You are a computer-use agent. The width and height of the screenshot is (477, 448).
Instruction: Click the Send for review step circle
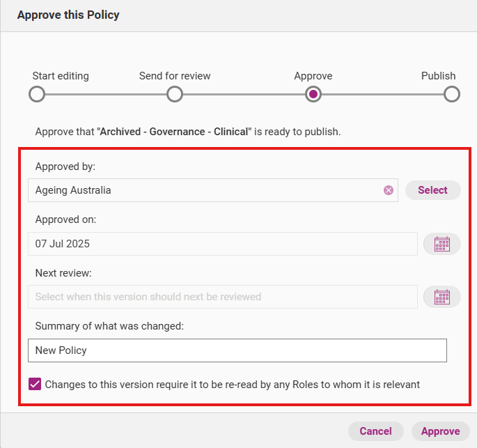click(175, 94)
